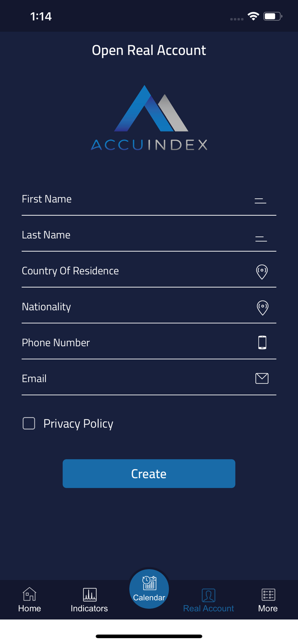The width and height of the screenshot is (298, 644).
Task: Tap the envelope icon in Email row
Action: click(262, 378)
